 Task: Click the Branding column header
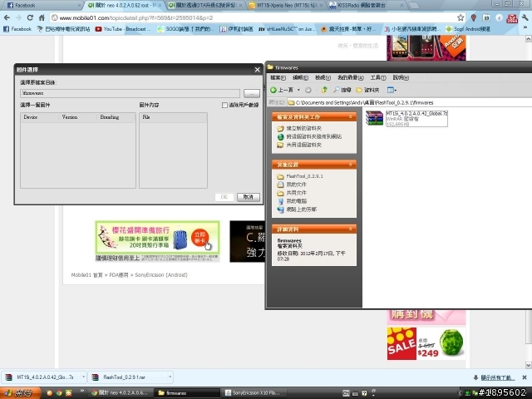click(116, 117)
